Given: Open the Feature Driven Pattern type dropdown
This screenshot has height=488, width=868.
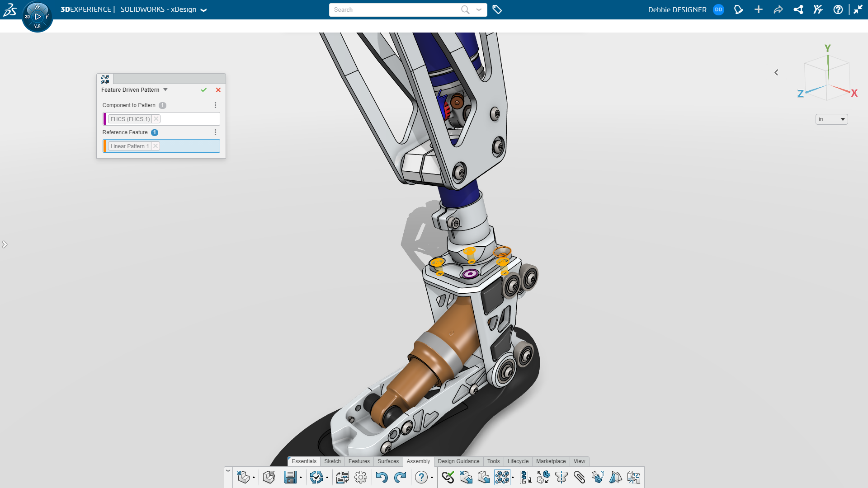Looking at the screenshot, I should tap(165, 89).
